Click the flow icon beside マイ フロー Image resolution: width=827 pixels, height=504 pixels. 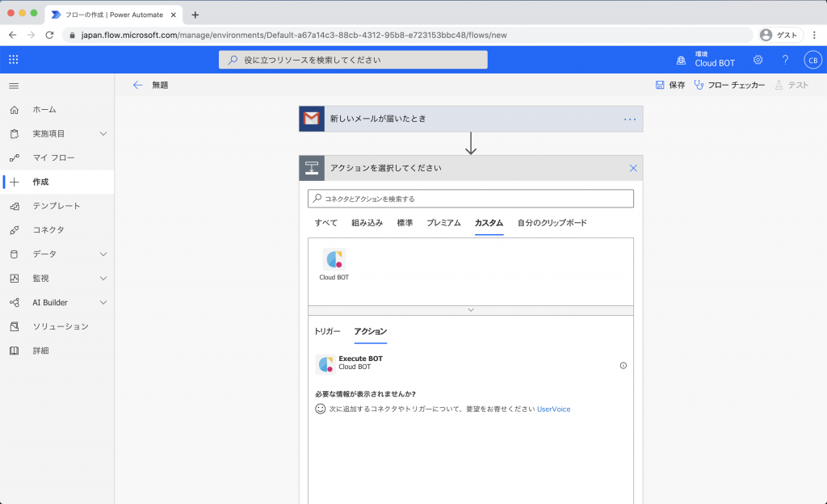coord(15,157)
